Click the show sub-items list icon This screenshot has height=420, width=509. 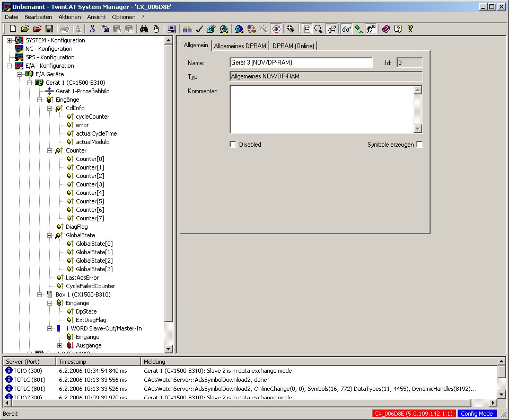tap(306, 29)
